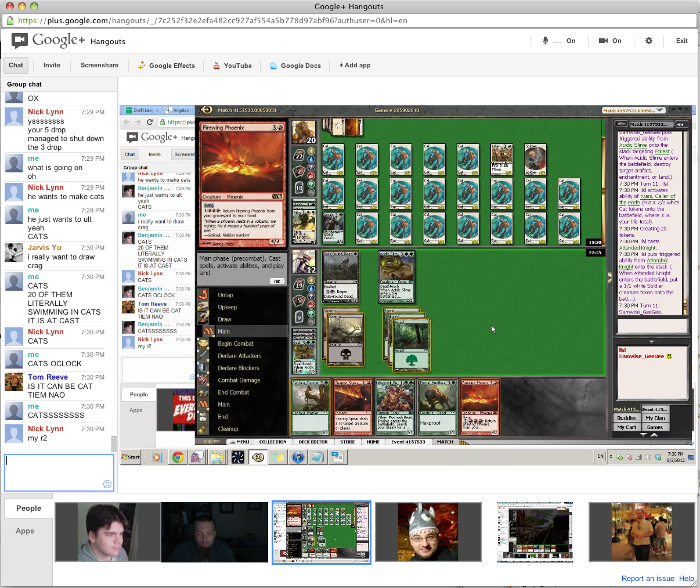Viewport: 700px width, 588px height.
Task: Click OK to pass priority
Action: click(277, 282)
